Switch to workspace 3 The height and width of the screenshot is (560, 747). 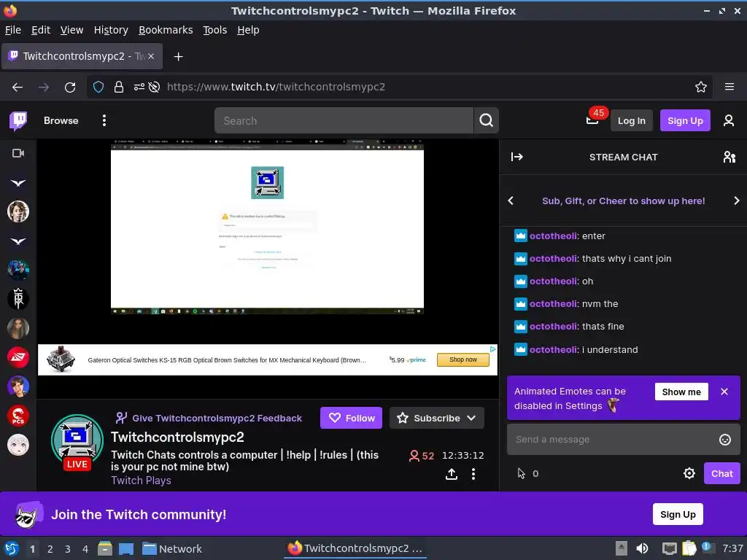[x=68, y=549]
